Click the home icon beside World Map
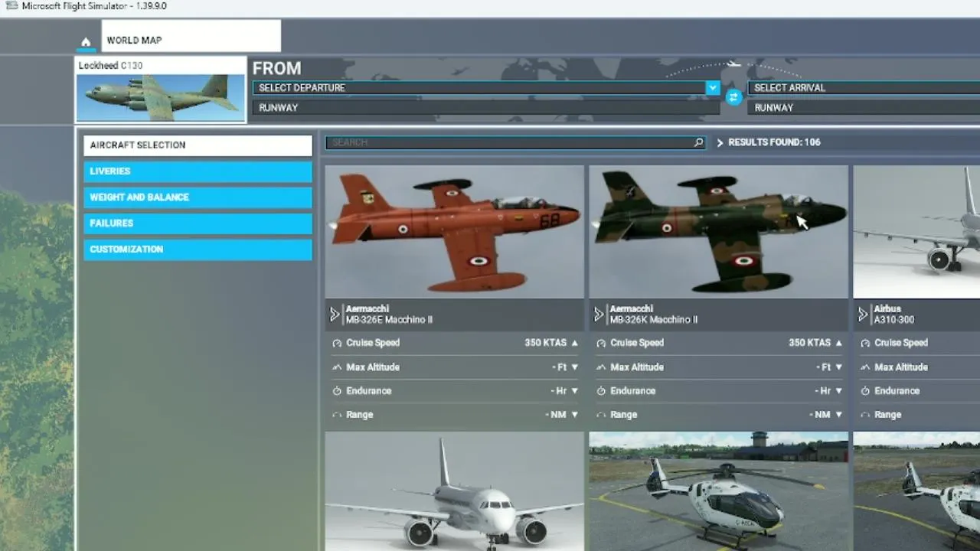The height and width of the screenshot is (551, 980). 86,42
